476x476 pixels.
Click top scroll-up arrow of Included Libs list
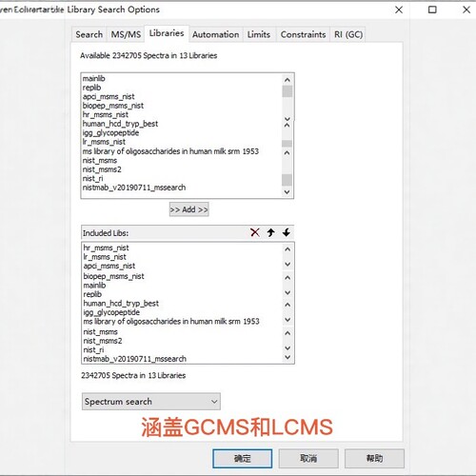pos(288,249)
